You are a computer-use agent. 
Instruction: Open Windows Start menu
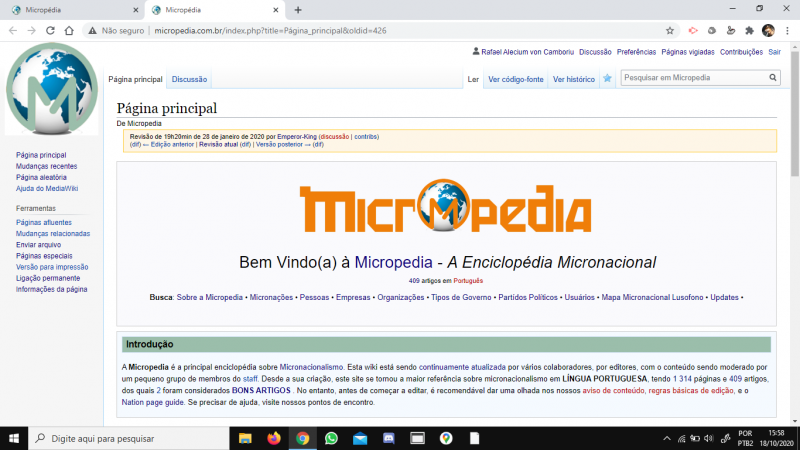(14, 438)
